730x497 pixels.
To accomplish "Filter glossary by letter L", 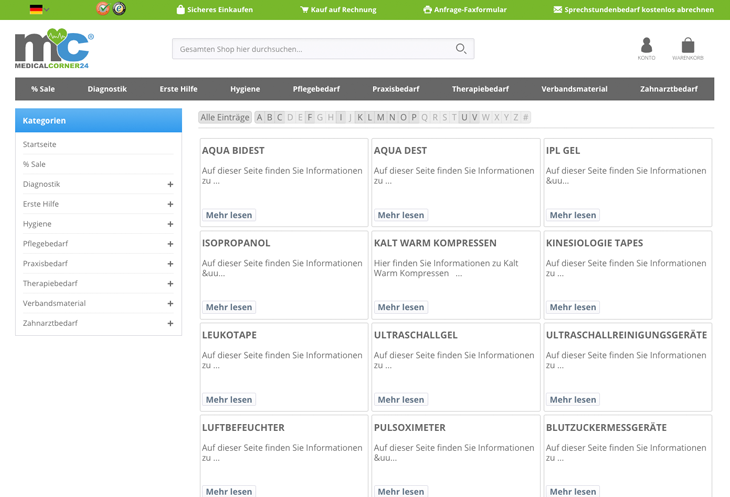I will 370,117.
